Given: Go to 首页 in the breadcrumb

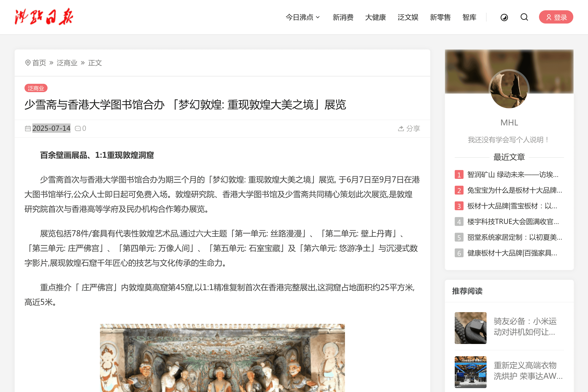Looking at the screenshot, I should [39, 63].
